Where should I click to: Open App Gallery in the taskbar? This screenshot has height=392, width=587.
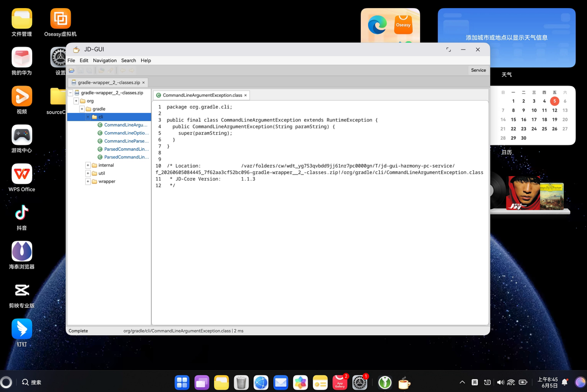(340, 382)
